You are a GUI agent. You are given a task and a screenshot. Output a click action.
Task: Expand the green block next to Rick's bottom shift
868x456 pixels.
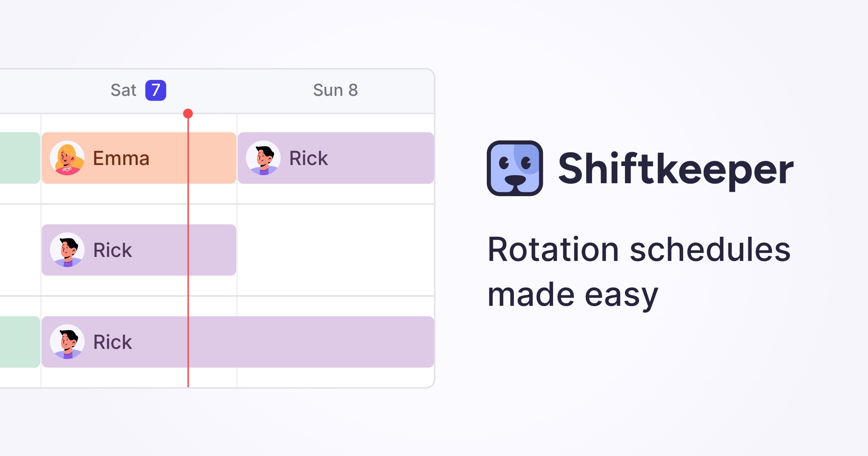coord(17,341)
